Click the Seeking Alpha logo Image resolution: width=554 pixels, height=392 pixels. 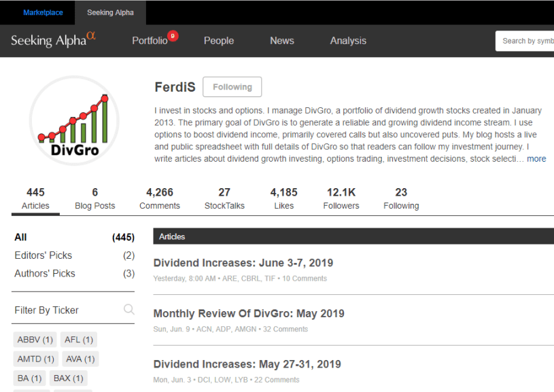tap(53, 41)
